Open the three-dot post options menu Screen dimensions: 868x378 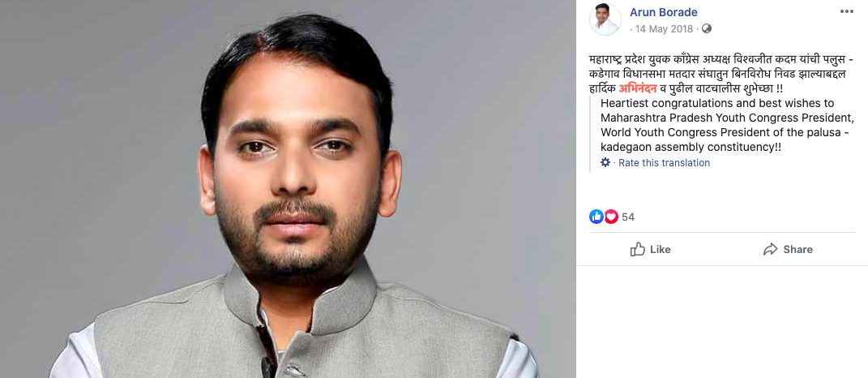[846, 11]
